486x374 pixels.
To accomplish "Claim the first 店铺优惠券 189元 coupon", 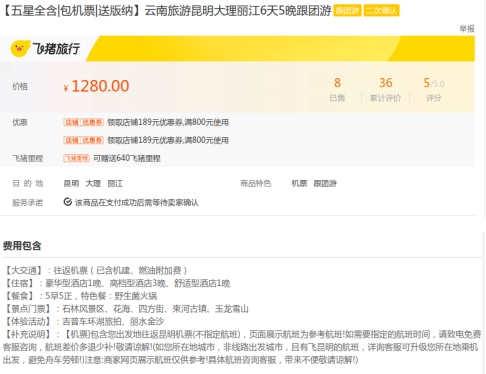I will point(83,122).
